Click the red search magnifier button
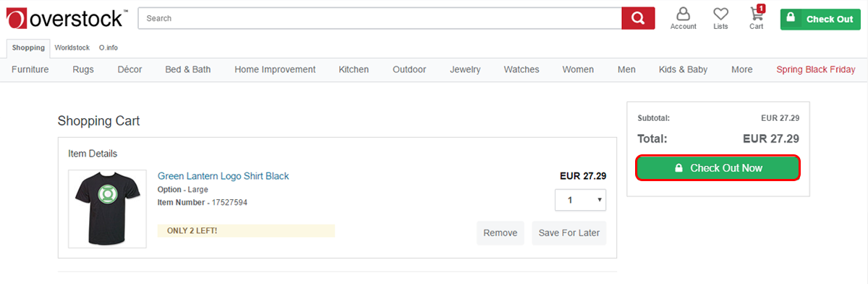This screenshot has height=284, width=868. [x=638, y=19]
